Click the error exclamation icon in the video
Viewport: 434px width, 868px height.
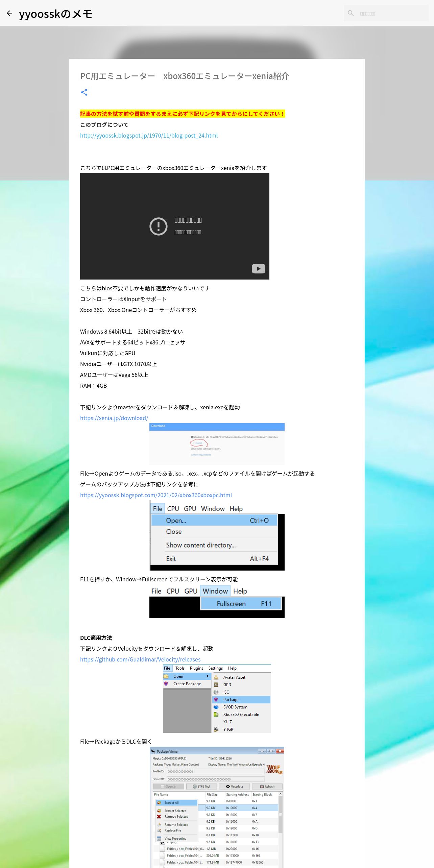coord(159,226)
